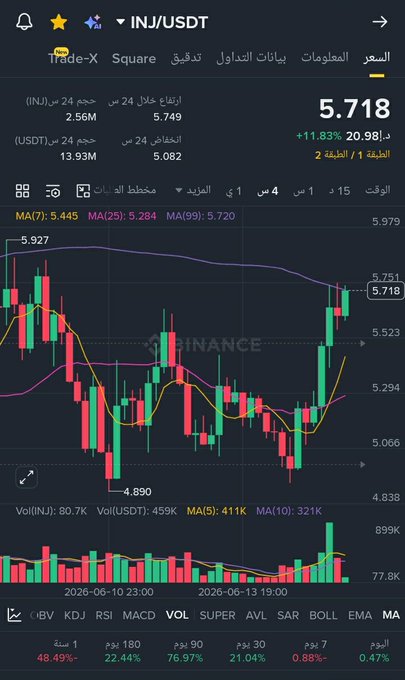Tap the 2026-06-13 19:00 time label
This screenshot has height=680, width=405.
(243, 592)
